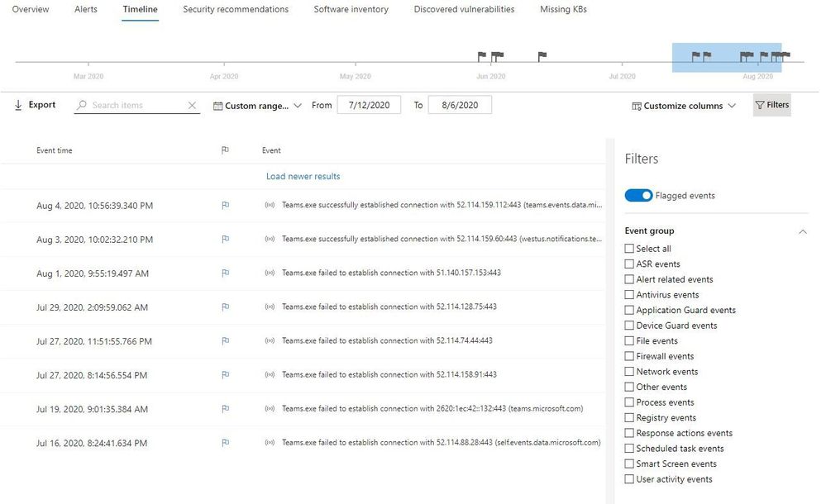The width and height of the screenshot is (826, 504).
Task: Unflag the Jul 29, 2020 2:09:59 AM event
Action: [225, 307]
